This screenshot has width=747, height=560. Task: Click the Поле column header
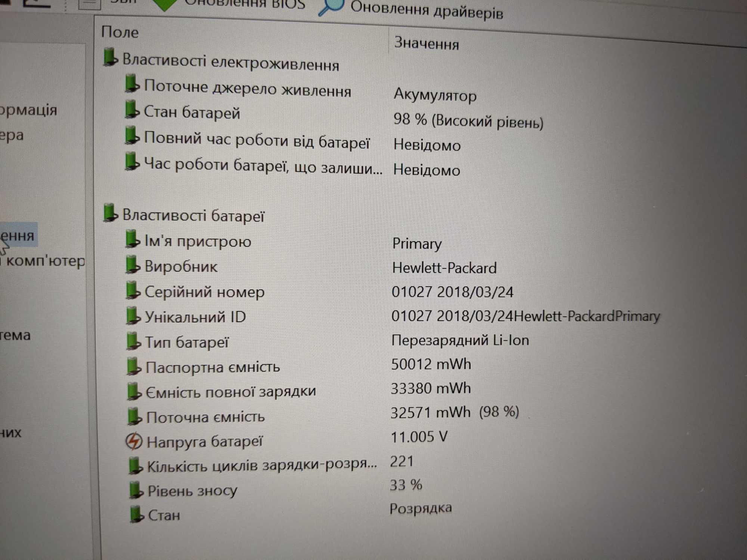pyautogui.click(x=120, y=32)
